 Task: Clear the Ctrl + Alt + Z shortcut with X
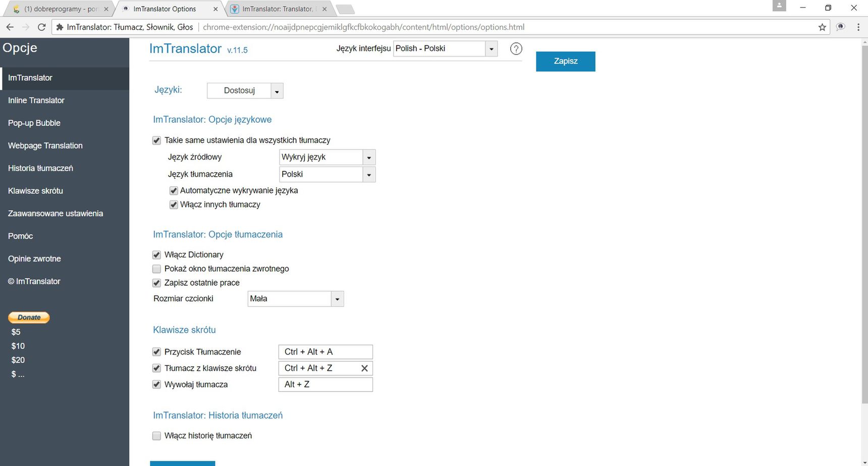pyautogui.click(x=364, y=369)
